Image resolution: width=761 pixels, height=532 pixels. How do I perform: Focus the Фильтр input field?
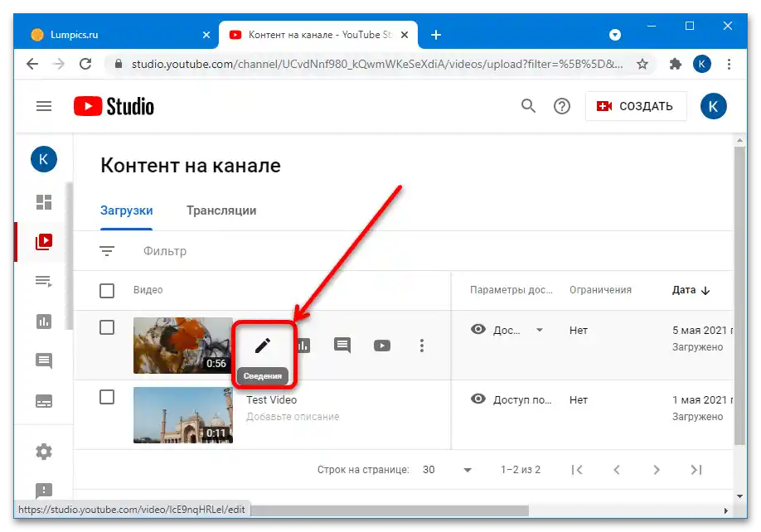click(x=165, y=251)
